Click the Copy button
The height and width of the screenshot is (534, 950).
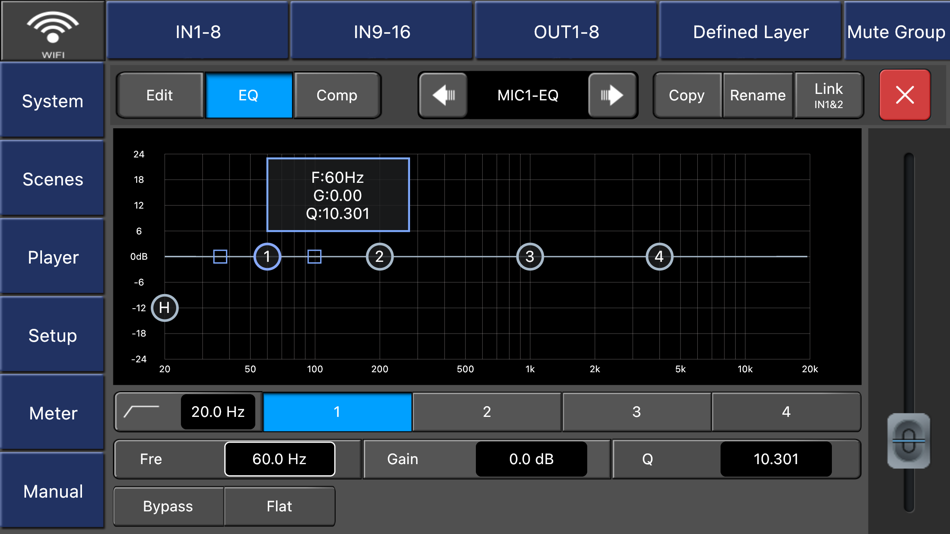(687, 95)
